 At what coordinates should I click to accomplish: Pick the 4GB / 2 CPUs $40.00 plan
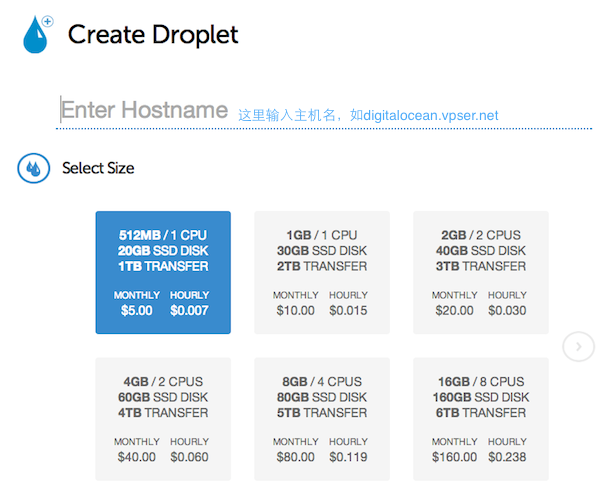[x=163, y=419]
